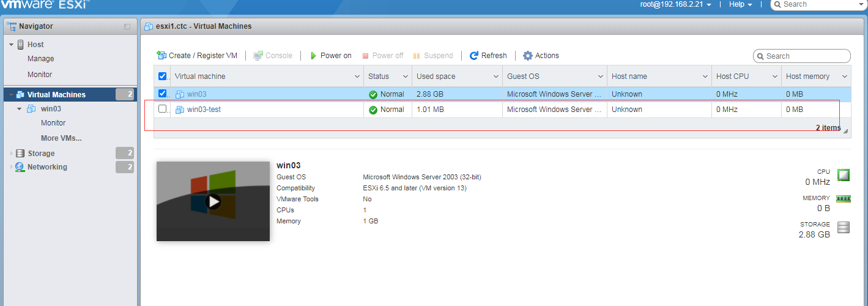The image size is (868, 306).
Task: Open the win03-test virtual machine link
Action: pyautogui.click(x=204, y=110)
